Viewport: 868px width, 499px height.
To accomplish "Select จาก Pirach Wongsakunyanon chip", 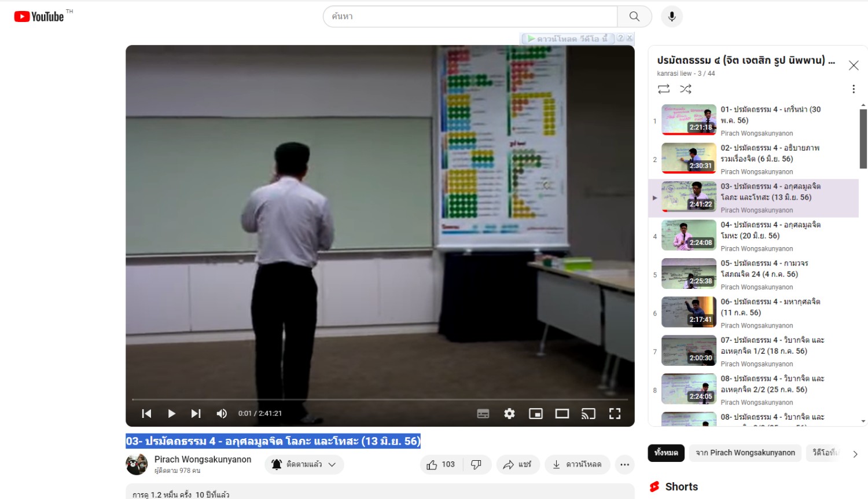I will (x=745, y=453).
